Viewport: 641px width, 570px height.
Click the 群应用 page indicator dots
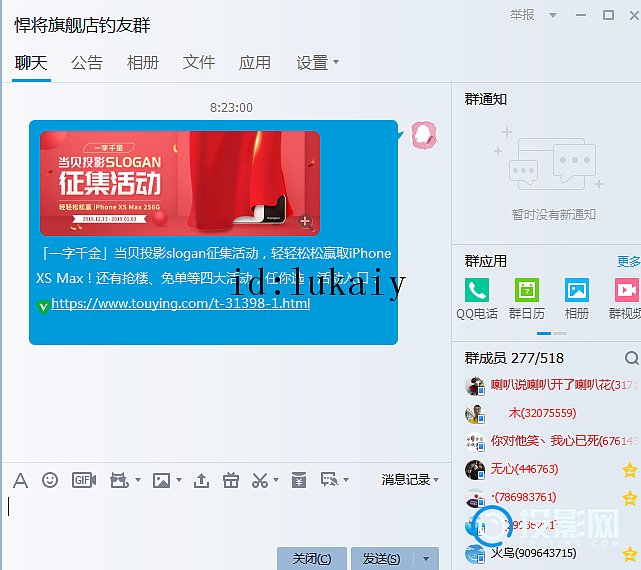point(551,334)
